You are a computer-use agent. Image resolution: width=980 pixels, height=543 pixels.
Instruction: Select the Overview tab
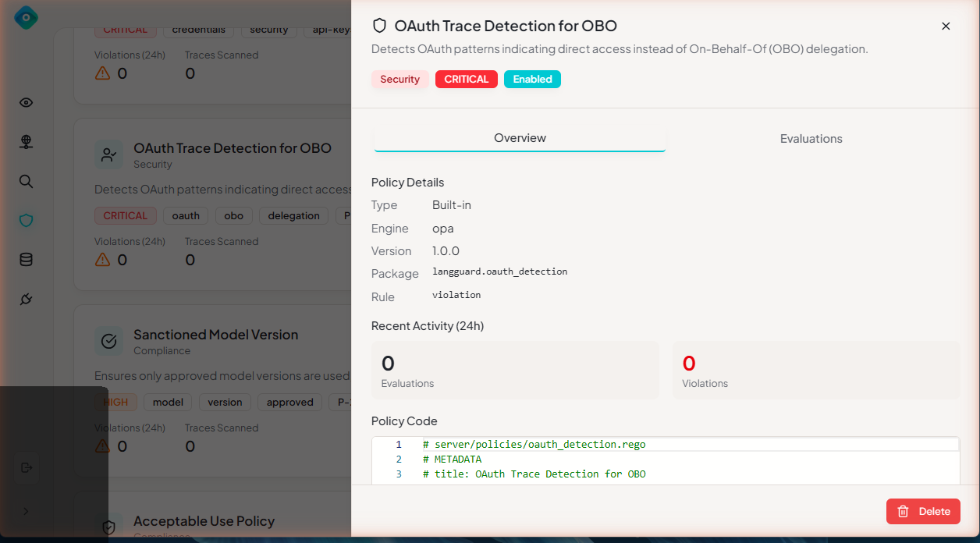tap(520, 138)
